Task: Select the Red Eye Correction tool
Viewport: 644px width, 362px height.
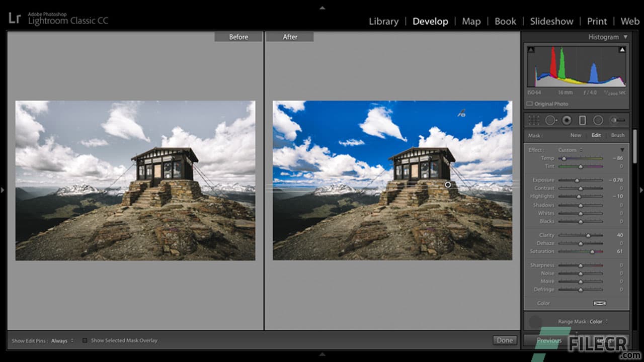Action: point(567,120)
